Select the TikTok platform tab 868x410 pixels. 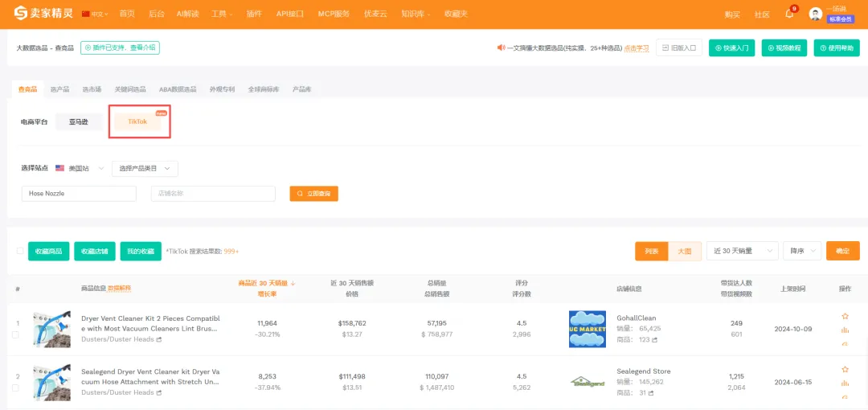[139, 121]
